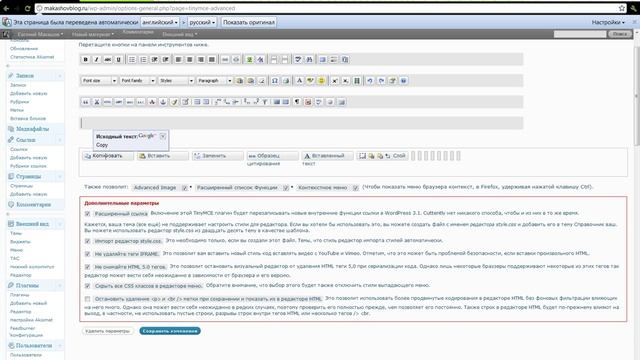The height and width of the screenshot is (360, 640).
Task: Click the Вставить toolbar button
Action: [163, 156]
